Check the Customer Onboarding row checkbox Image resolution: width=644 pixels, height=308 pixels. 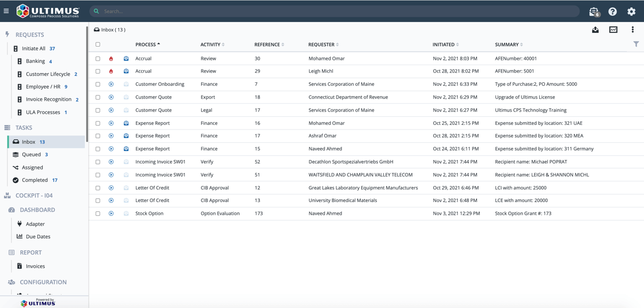98,85
